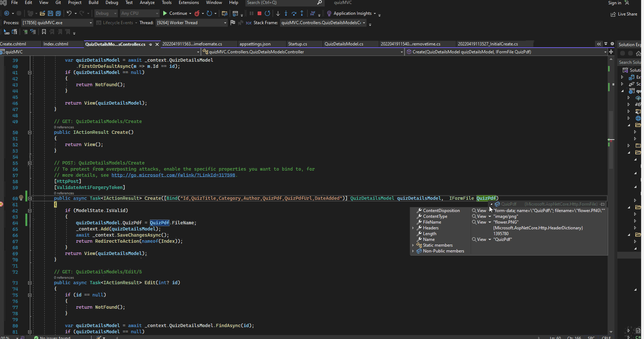Toggle the pin on the QuizDetailsModelsController tab

(151, 44)
